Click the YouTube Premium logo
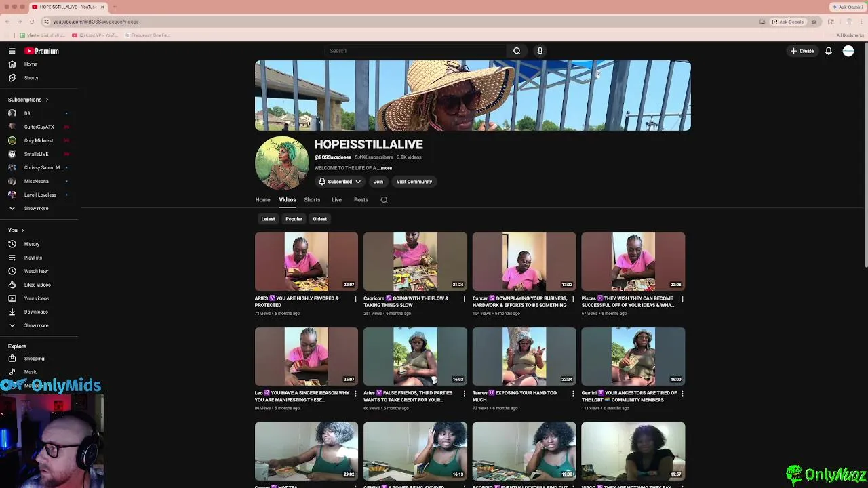868x488 pixels. [x=42, y=51]
